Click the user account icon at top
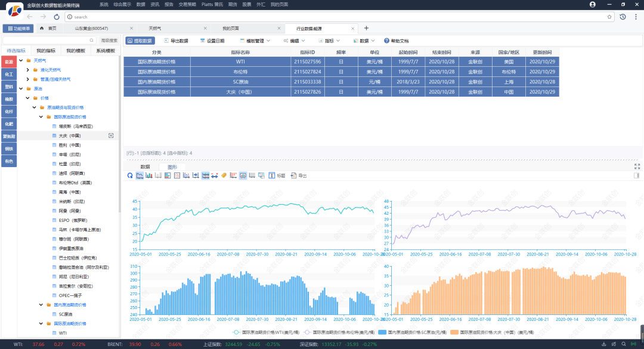This screenshot has width=644, height=349. pos(592,4)
